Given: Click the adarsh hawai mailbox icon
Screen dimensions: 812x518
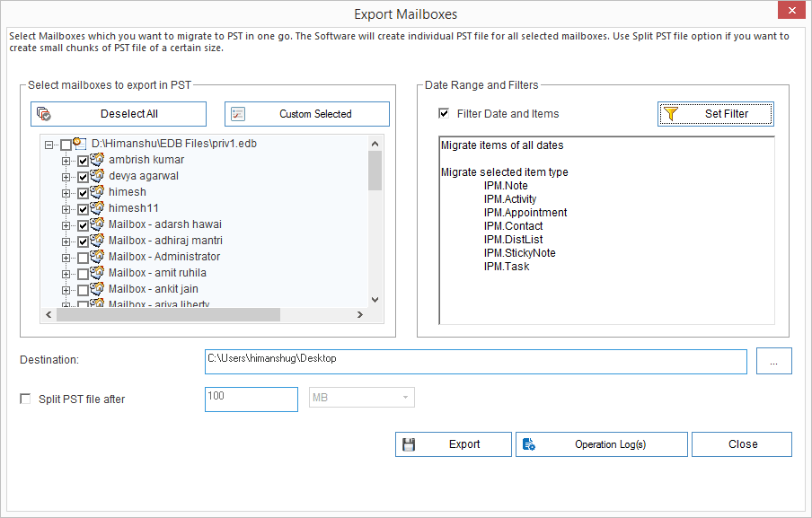Looking at the screenshot, I should tap(97, 224).
